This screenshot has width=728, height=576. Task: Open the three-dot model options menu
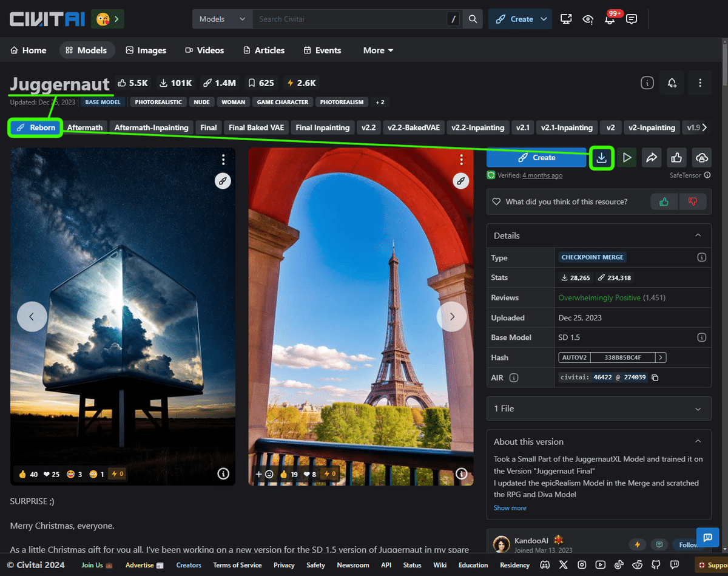click(x=700, y=83)
